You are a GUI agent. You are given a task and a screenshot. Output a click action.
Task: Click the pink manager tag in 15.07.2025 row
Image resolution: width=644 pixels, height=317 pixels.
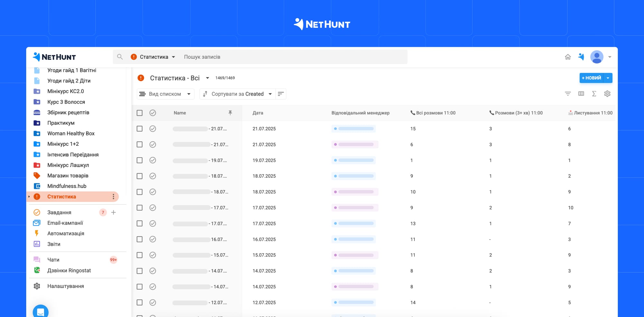355,255
